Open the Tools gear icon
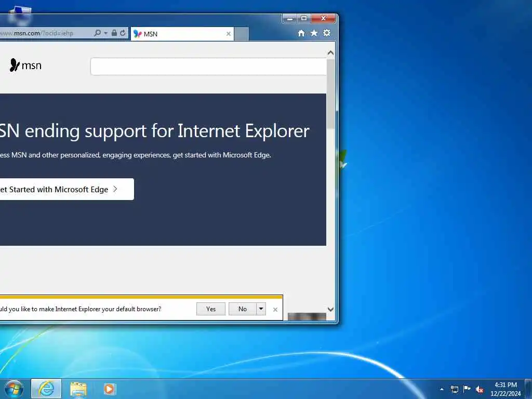 tap(327, 33)
